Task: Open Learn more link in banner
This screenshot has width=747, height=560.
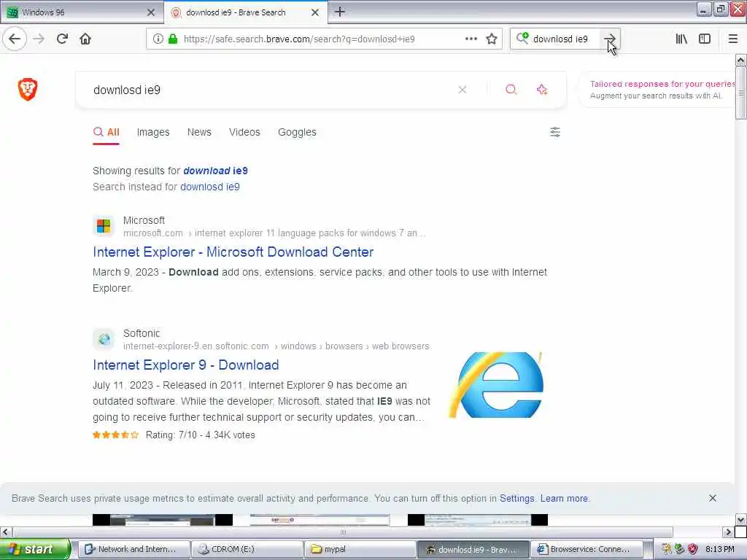Action: coord(564,498)
